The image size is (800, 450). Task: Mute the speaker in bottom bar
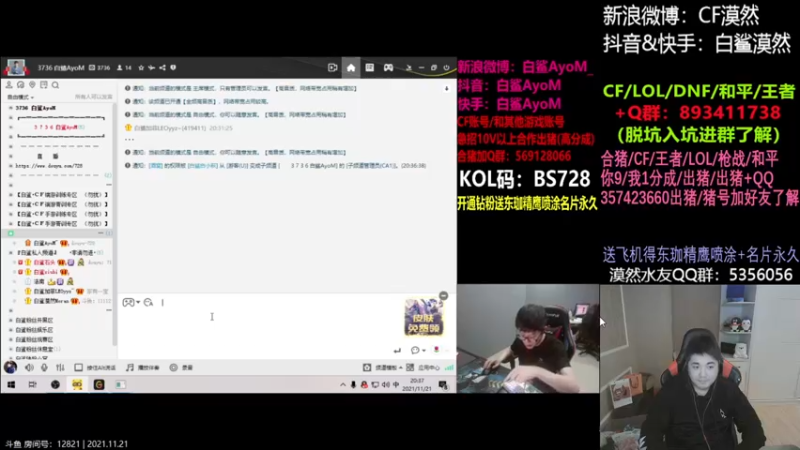[x=29, y=367]
